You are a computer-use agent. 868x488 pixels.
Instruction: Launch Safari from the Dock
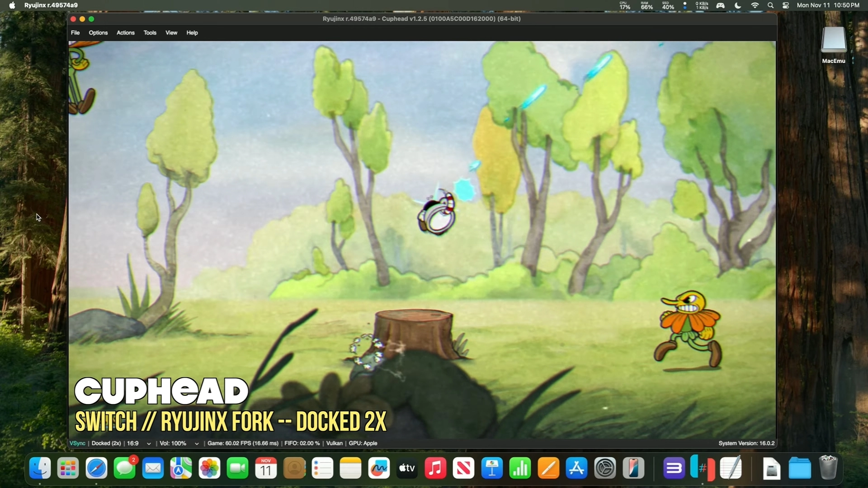(x=96, y=468)
